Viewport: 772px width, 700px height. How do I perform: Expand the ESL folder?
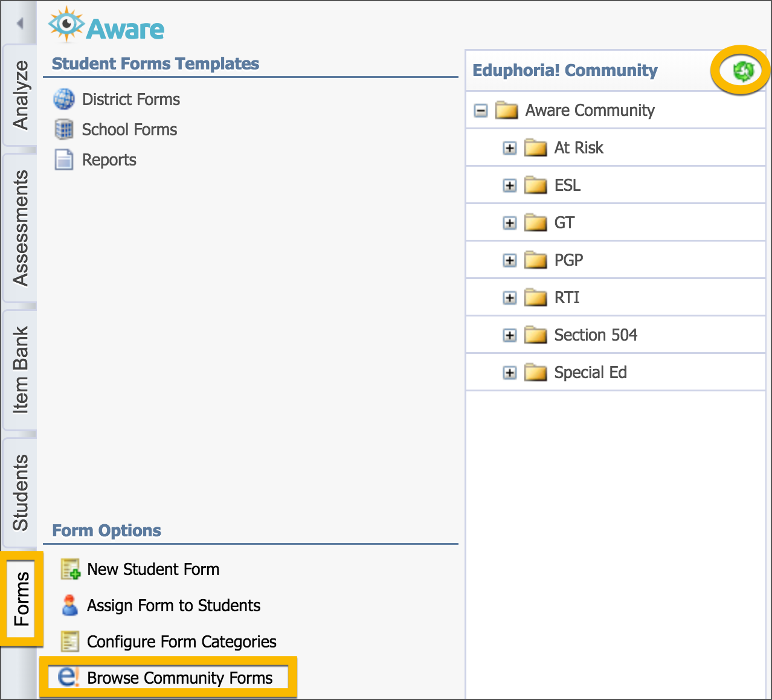[x=510, y=185]
